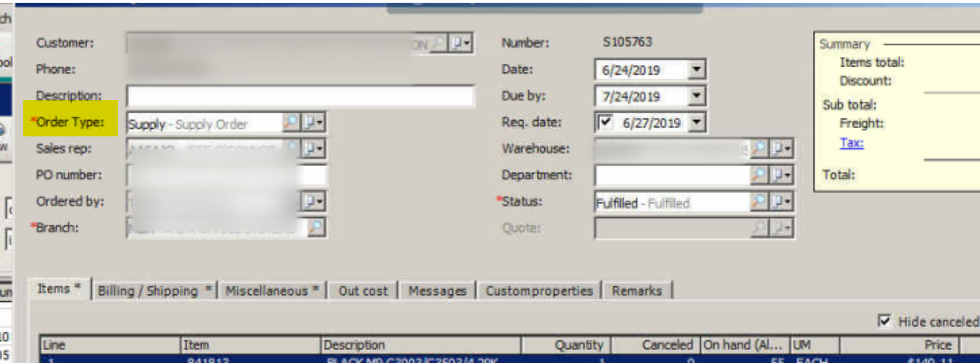980x363 pixels.
Task: Switch to the Remarks tab
Action: tap(637, 291)
